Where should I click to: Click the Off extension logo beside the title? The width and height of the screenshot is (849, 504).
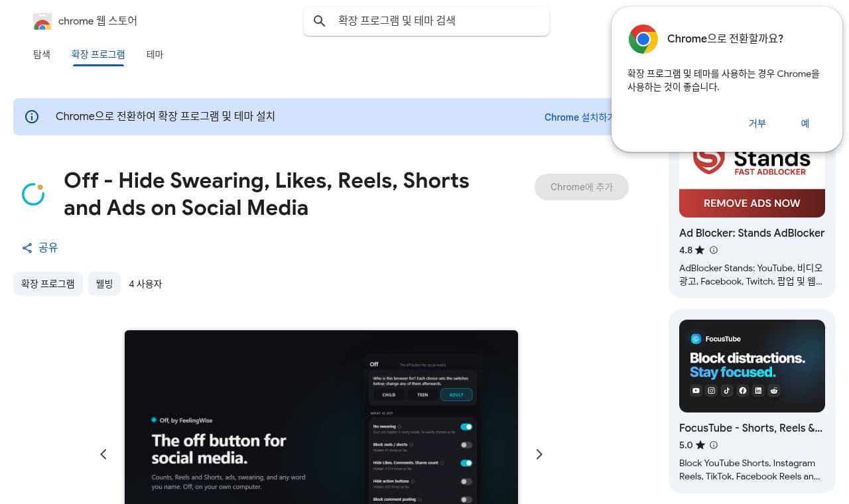click(33, 194)
